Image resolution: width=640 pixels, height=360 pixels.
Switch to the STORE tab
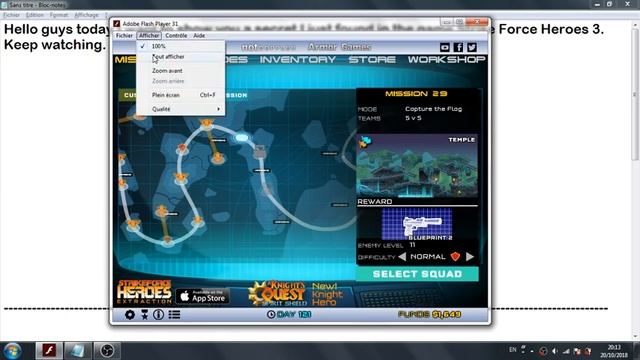tap(372, 60)
